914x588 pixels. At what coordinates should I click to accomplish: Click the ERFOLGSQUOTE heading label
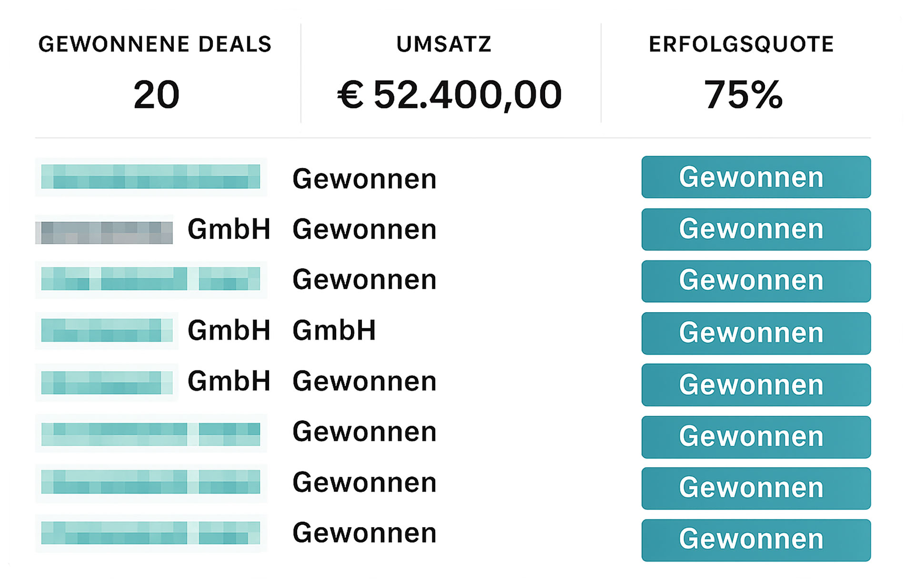[x=741, y=44]
